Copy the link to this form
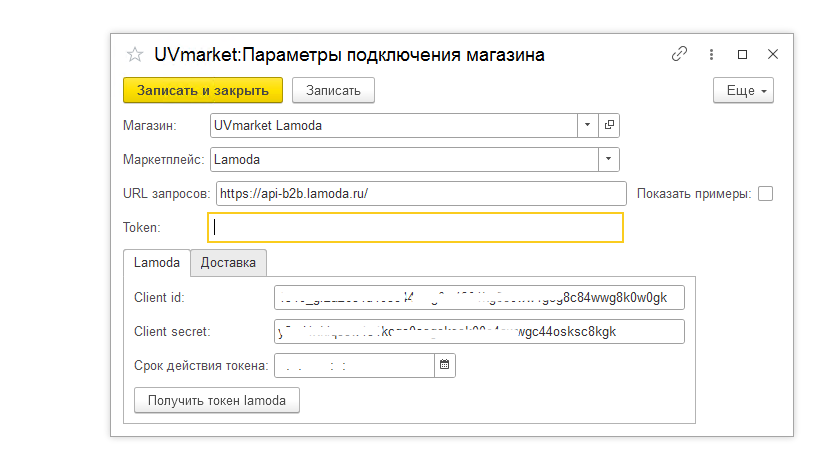Viewport: 836px width, 465px height. [x=679, y=54]
